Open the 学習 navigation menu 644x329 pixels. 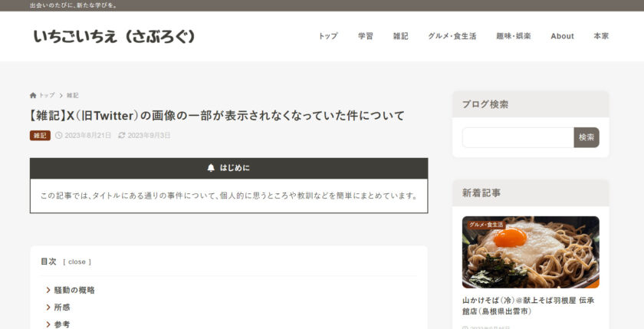[366, 36]
